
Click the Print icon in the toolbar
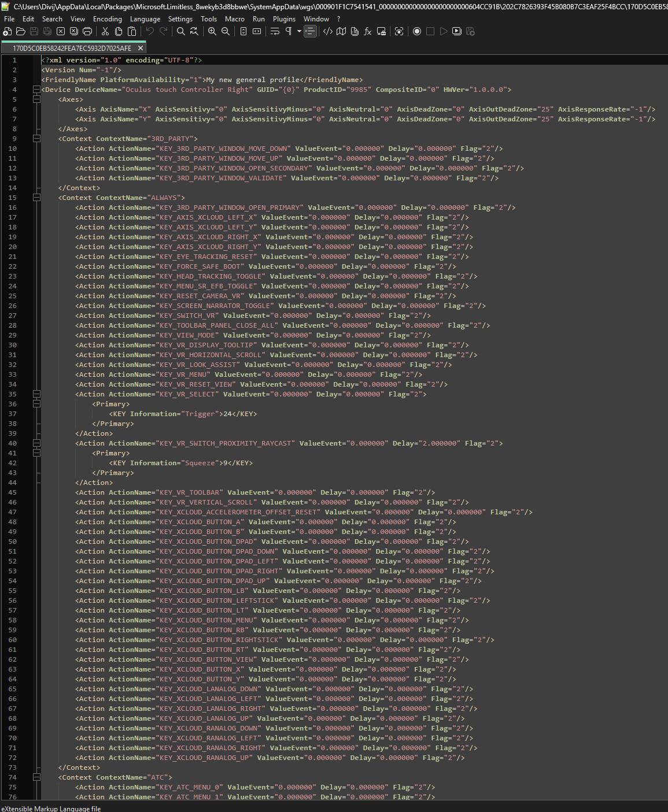(x=87, y=31)
